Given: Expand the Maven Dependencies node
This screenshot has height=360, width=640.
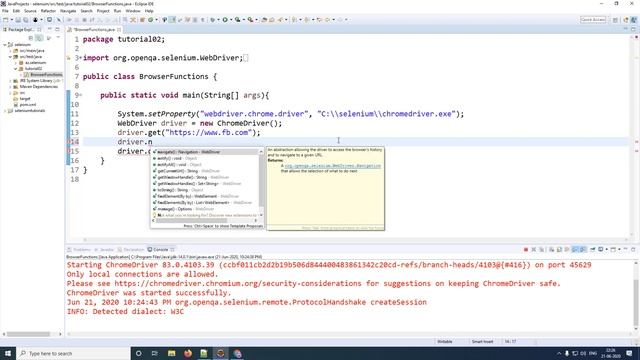Looking at the screenshot, I should [x=11, y=87].
